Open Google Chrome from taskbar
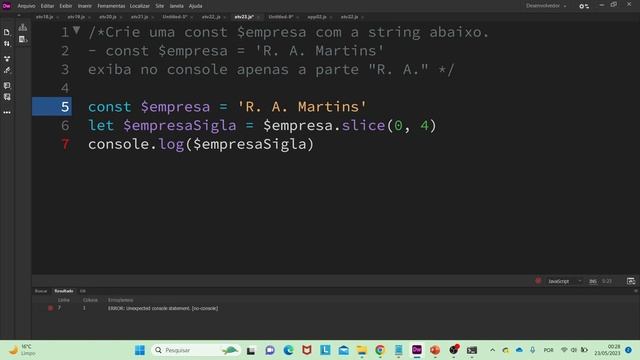This screenshot has height=360, width=640. coord(380,350)
